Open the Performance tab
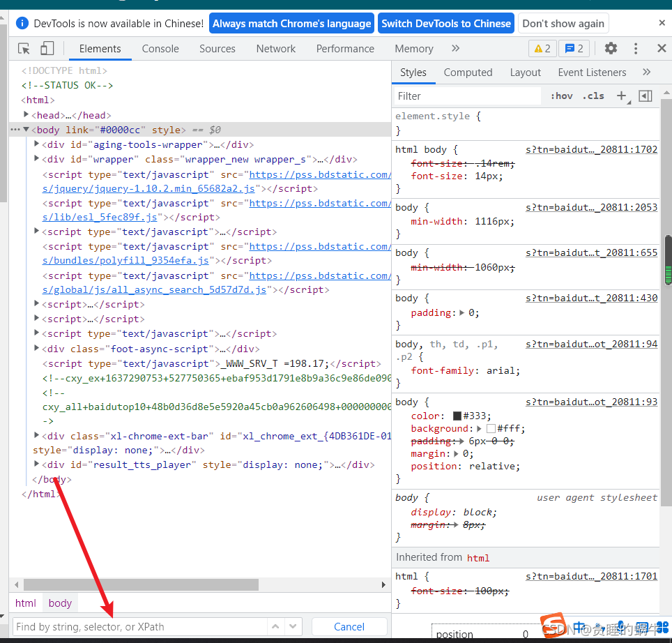672x643 pixels. [346, 48]
